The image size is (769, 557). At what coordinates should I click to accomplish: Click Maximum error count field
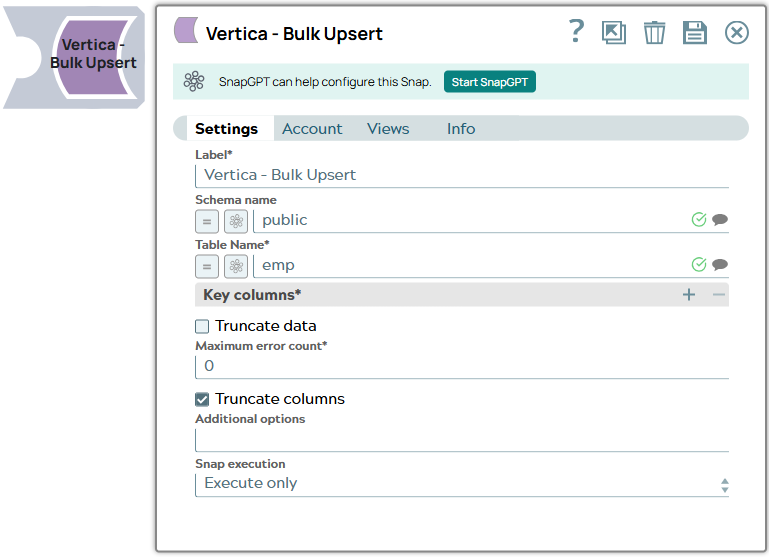461,366
